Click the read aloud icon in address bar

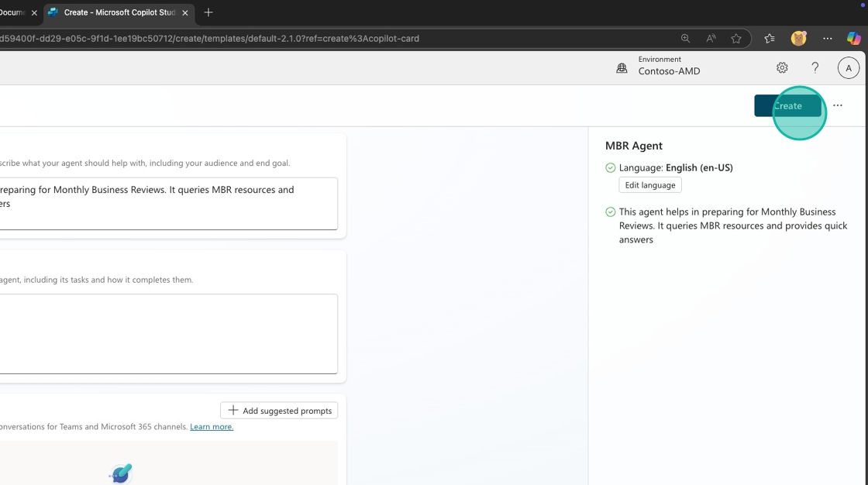pos(711,39)
